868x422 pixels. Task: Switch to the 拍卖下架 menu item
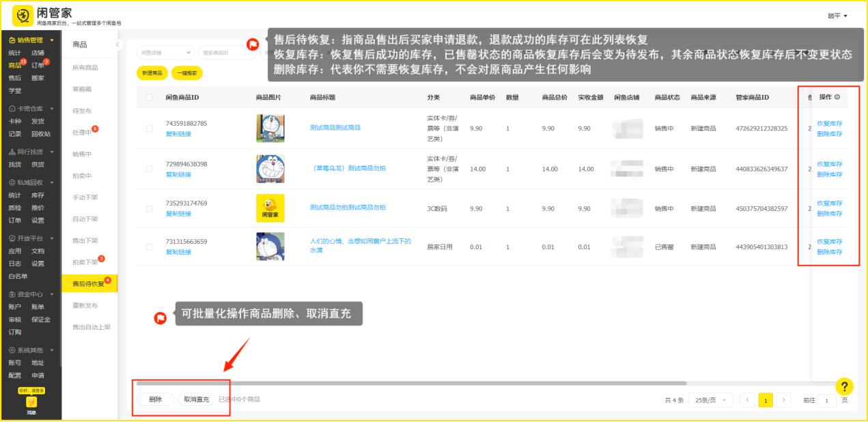(85, 262)
